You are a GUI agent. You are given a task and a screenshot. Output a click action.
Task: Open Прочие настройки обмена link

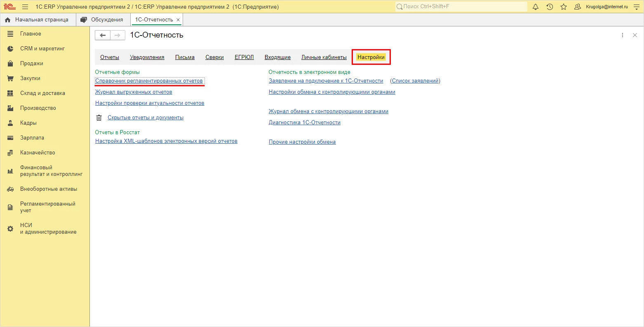(x=302, y=142)
